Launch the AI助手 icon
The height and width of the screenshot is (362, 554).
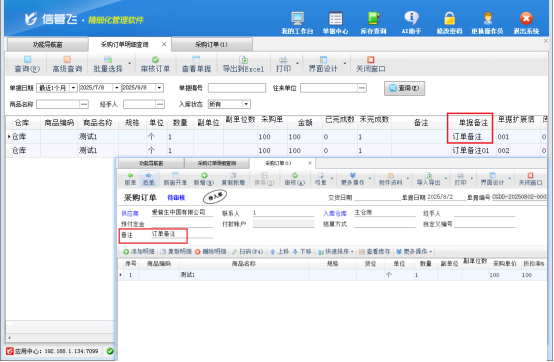pos(411,23)
